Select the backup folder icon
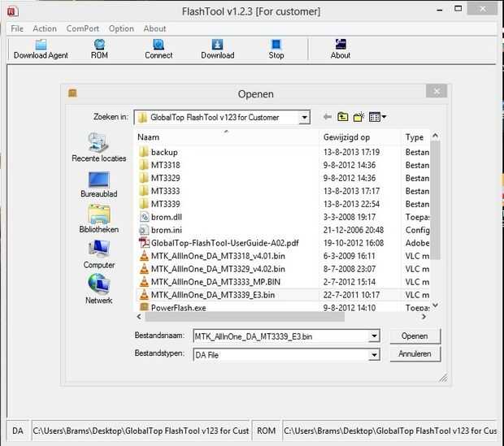The height and width of the screenshot is (446, 504). coord(144,152)
